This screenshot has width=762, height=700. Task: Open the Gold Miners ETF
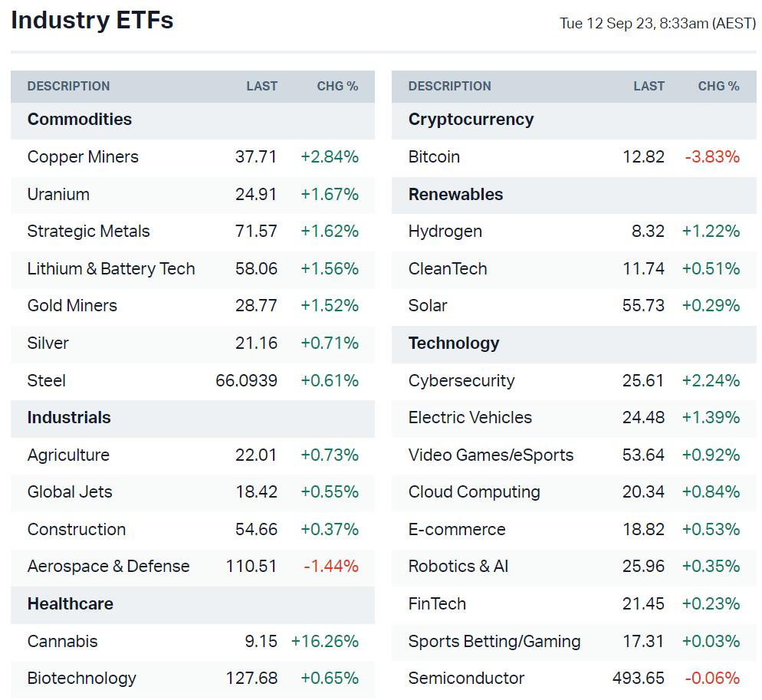click(x=72, y=306)
